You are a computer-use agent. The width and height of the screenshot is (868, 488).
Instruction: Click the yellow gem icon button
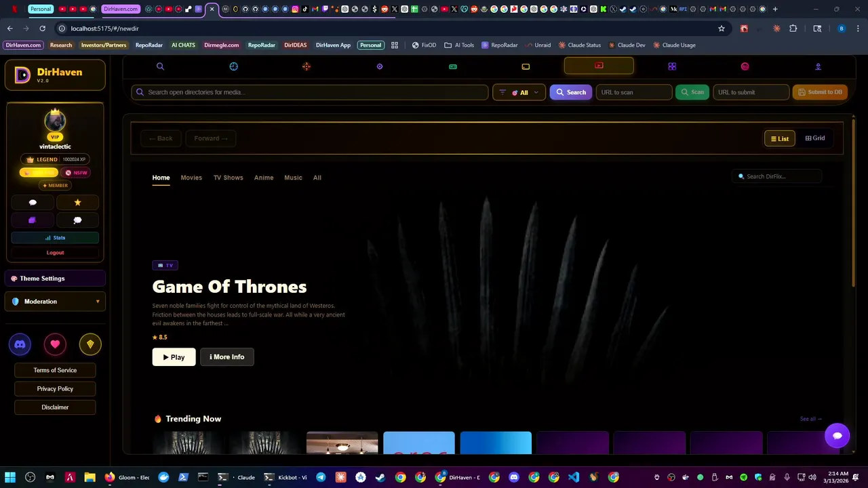coord(90,344)
